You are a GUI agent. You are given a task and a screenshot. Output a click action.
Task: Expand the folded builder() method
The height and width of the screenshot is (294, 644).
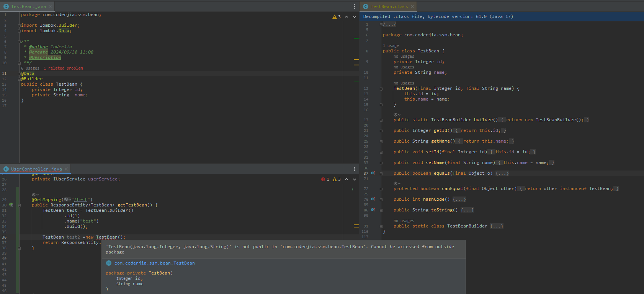pyautogui.click(x=381, y=120)
